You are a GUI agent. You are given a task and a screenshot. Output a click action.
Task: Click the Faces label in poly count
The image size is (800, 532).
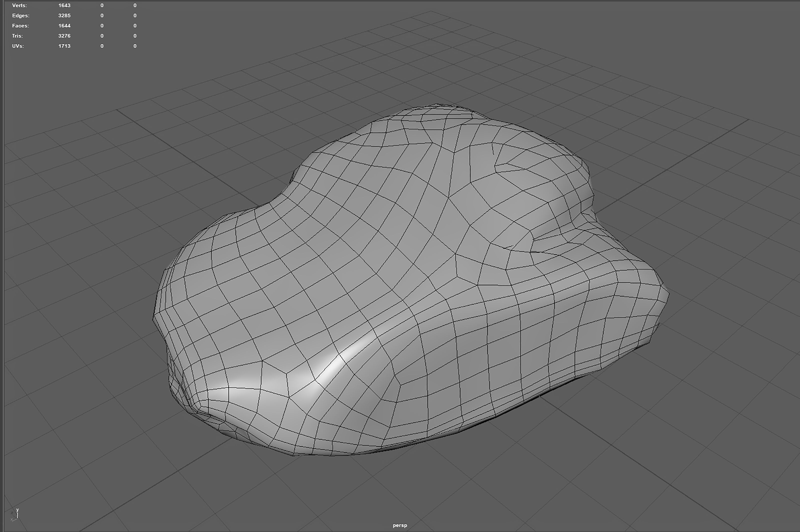point(20,26)
